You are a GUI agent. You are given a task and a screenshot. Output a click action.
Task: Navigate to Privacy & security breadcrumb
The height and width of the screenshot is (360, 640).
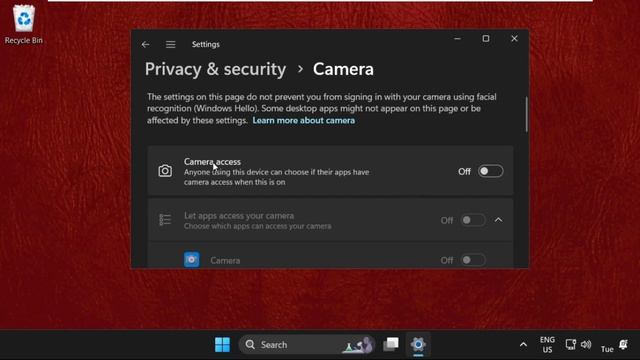pyautogui.click(x=216, y=69)
